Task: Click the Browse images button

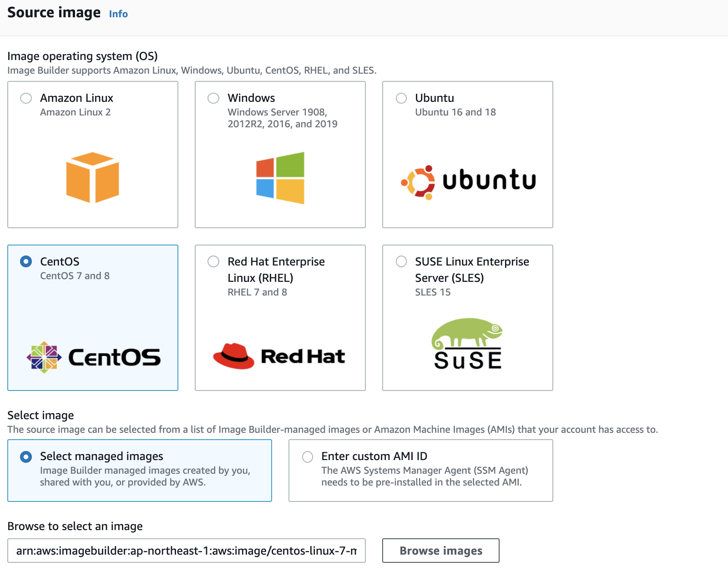Action: click(x=441, y=551)
